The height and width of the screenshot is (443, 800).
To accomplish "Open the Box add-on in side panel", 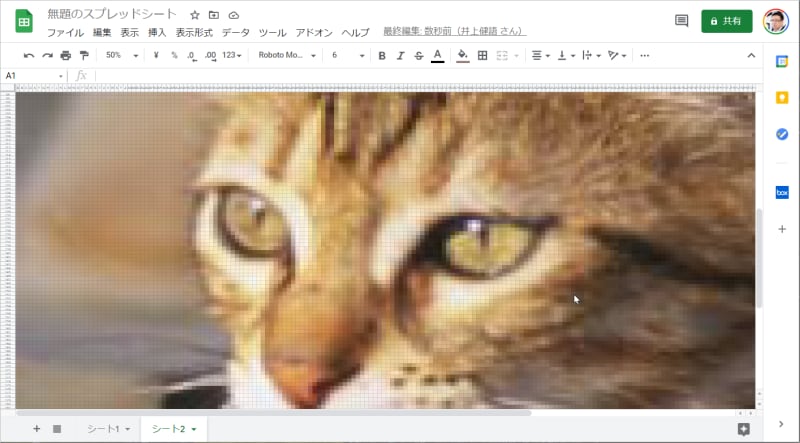I will pos(782,192).
